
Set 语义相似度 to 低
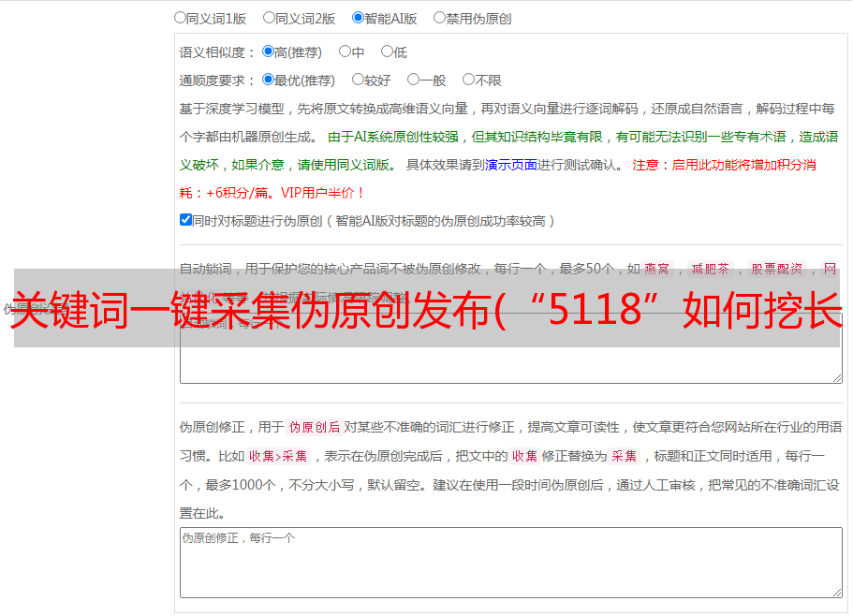[x=387, y=51]
